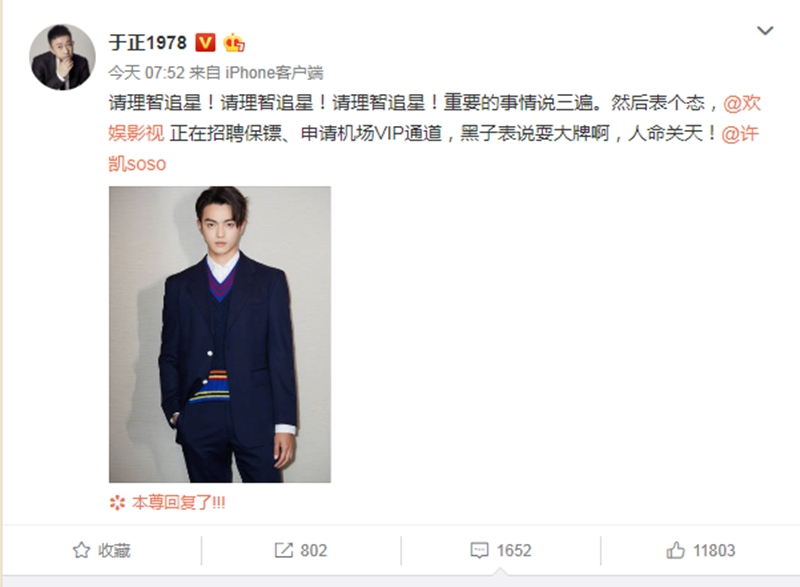Open the 于正1978 username link
The image size is (800, 587).
coord(147,42)
